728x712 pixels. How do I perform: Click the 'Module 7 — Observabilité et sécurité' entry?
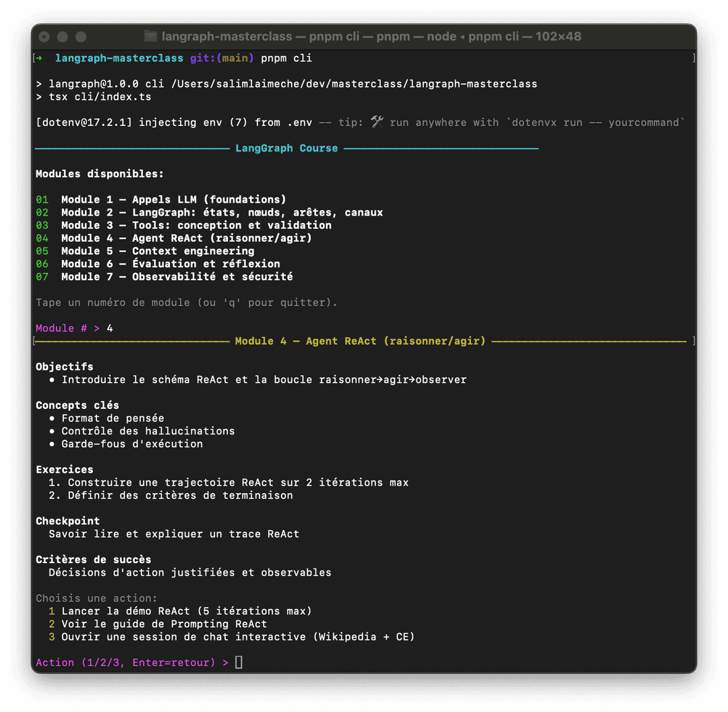coord(177,277)
